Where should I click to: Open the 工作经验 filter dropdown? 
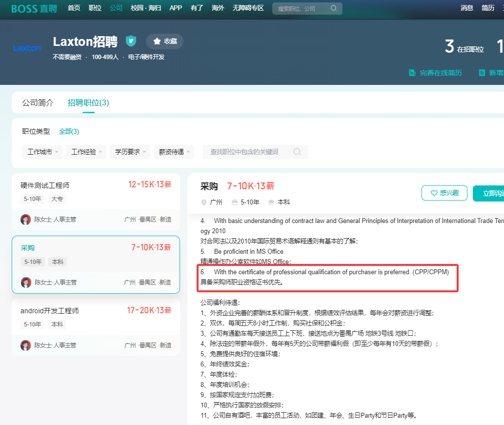[86, 152]
